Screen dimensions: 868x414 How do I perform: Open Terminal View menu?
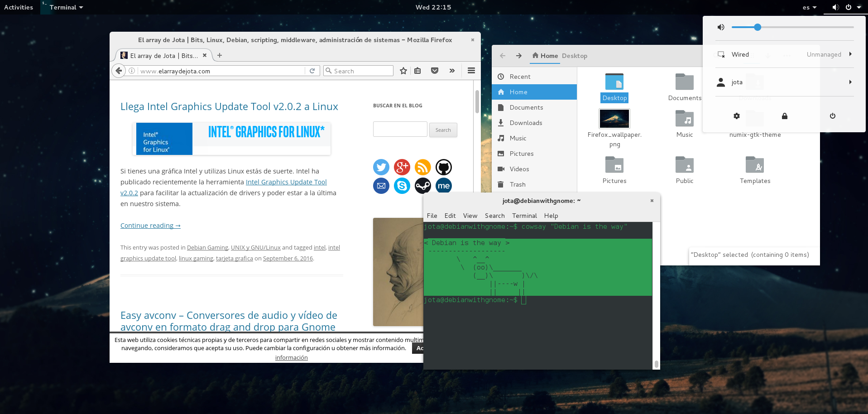(470, 216)
